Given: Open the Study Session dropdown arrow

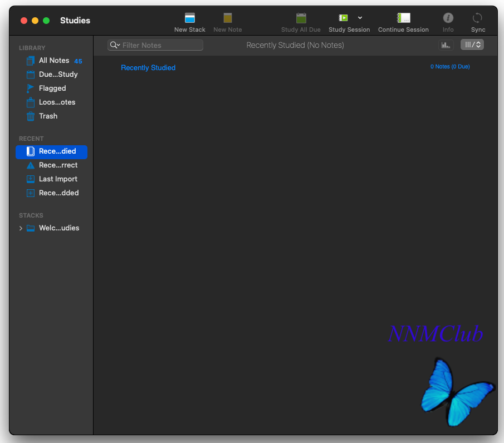Looking at the screenshot, I should tap(360, 18).
